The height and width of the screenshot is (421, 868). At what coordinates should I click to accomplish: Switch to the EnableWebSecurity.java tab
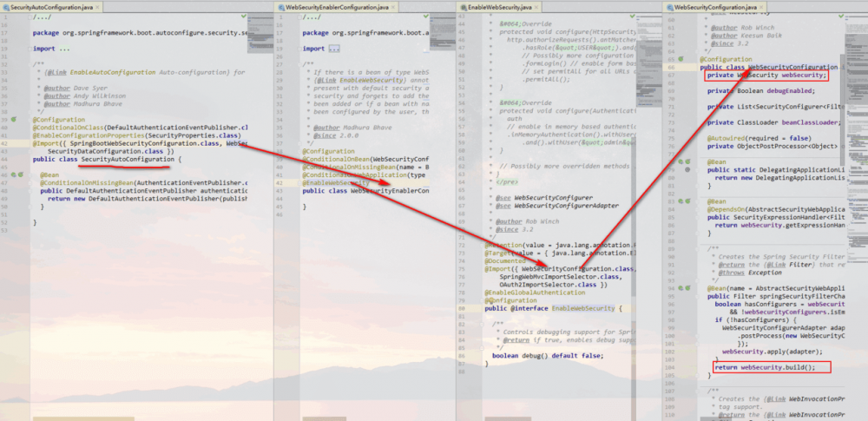500,7
